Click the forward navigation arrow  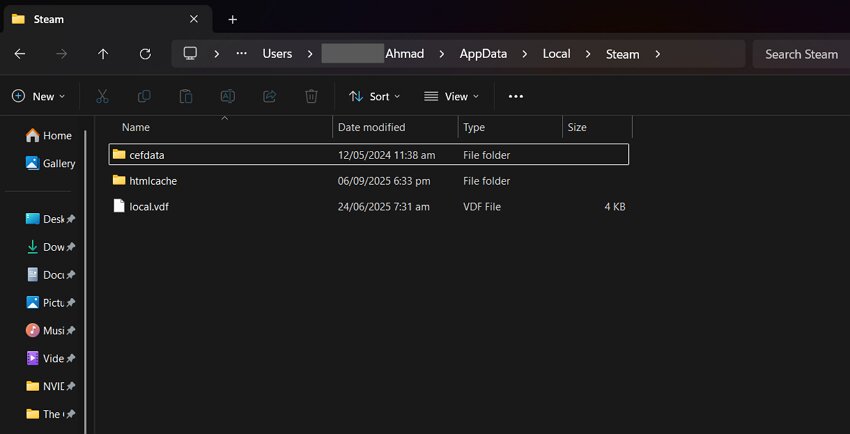(x=62, y=54)
